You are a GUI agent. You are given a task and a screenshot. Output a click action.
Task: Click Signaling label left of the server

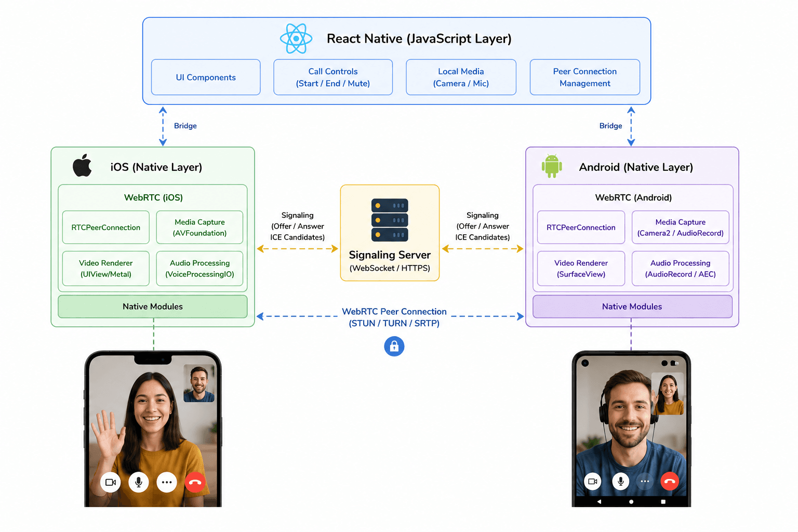297,226
